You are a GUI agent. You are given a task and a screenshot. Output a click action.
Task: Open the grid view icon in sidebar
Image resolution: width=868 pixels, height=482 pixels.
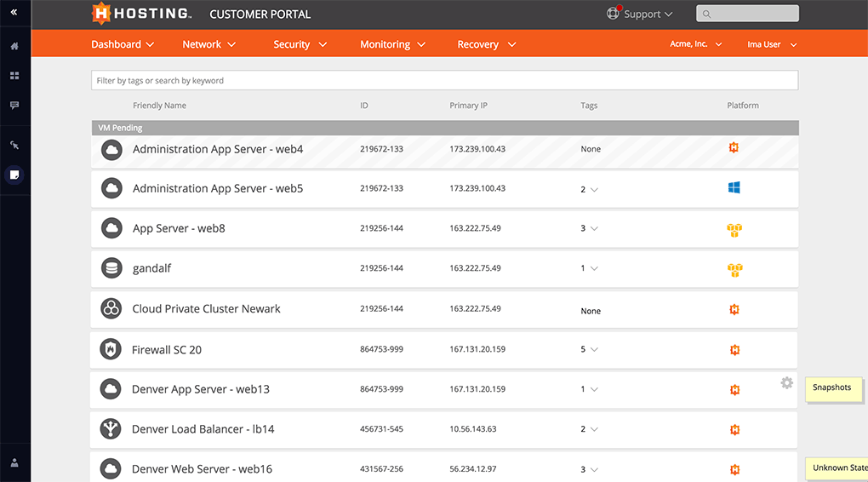pos(14,76)
